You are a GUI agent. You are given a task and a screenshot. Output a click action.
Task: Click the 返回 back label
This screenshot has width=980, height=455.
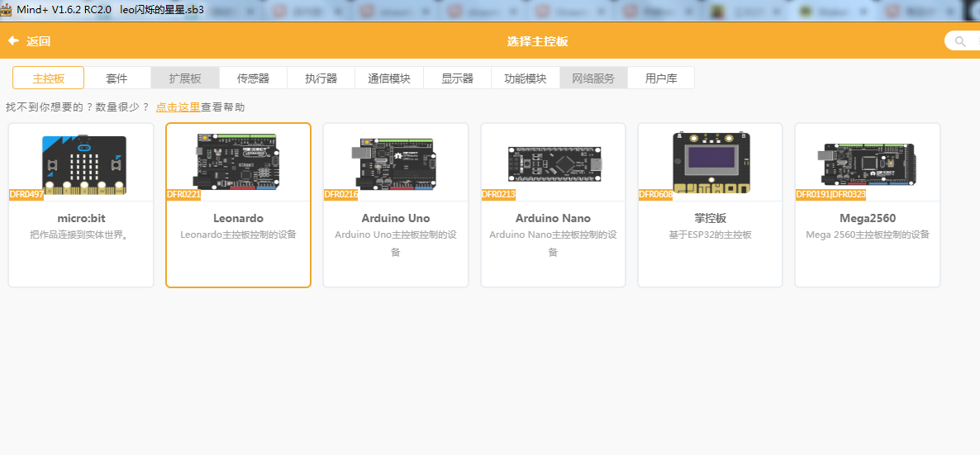point(38,41)
